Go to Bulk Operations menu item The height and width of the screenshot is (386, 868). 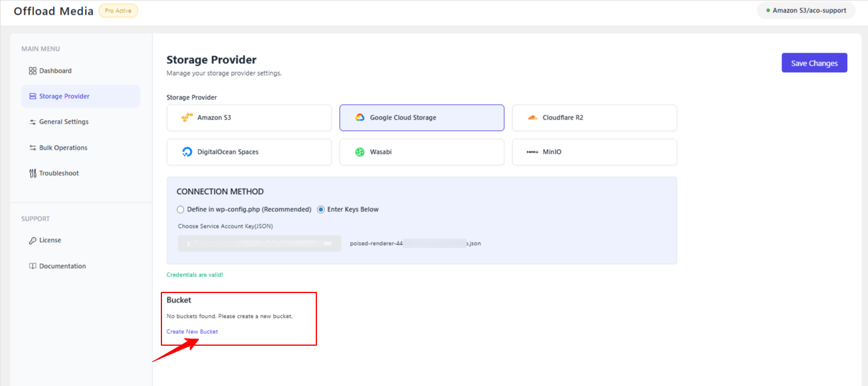tap(63, 148)
